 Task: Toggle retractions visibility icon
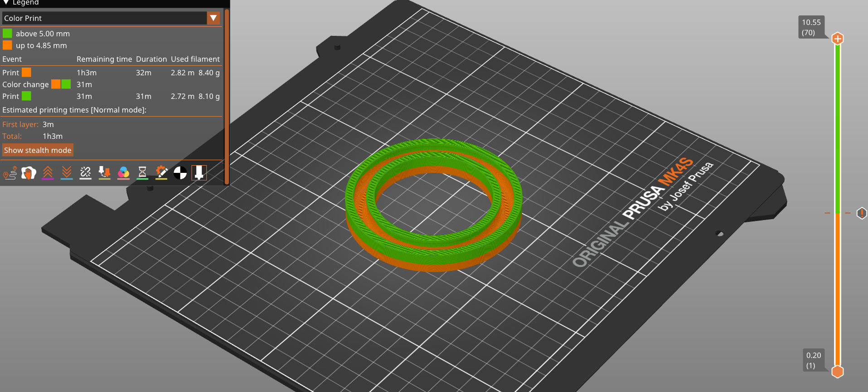(x=48, y=173)
